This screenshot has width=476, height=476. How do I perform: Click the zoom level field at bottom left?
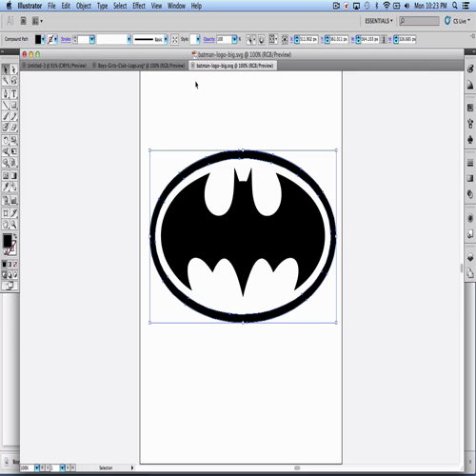[27, 467]
